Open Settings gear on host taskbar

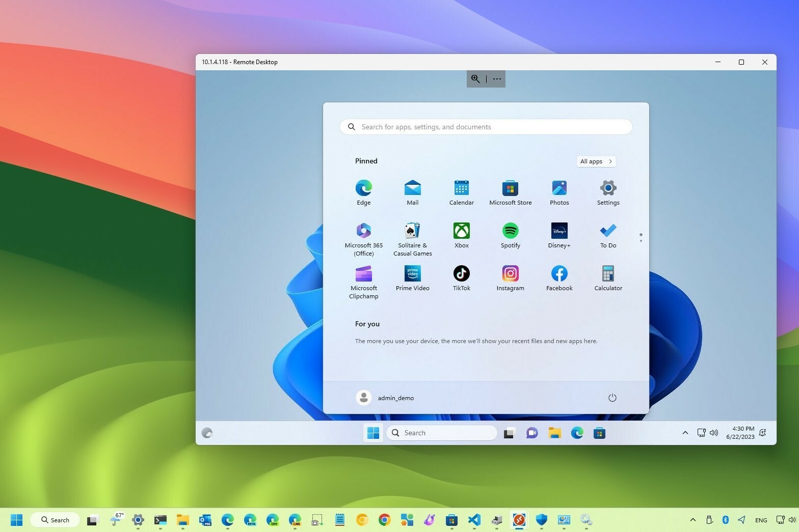coord(138,520)
